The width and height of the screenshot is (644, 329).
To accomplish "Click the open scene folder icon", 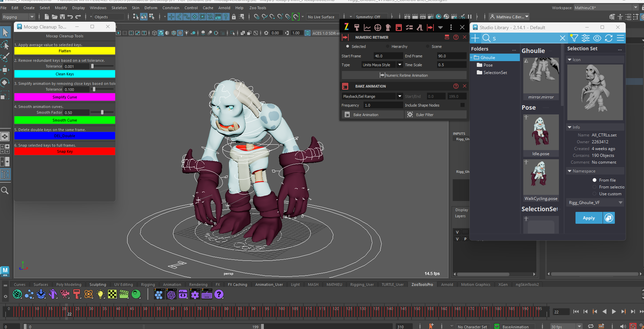I will [54, 17].
